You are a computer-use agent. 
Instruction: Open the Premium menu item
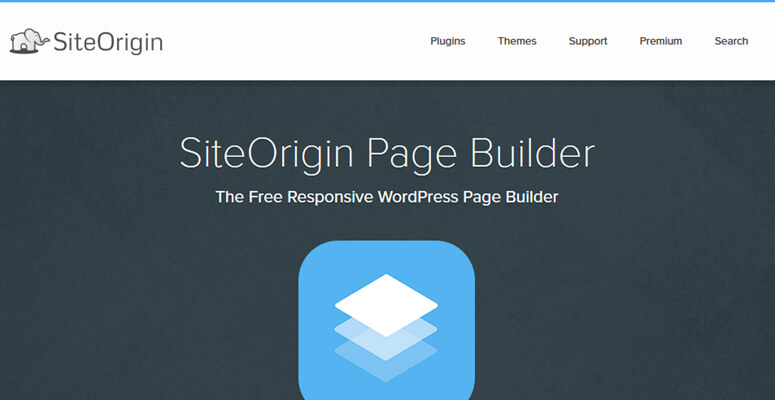(x=661, y=41)
